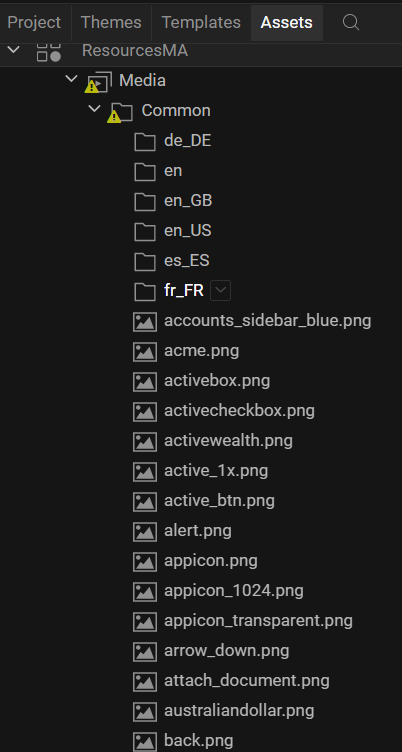Click the Common folder warning icon
Image resolution: width=402 pixels, height=752 pixels.
pos(114,117)
